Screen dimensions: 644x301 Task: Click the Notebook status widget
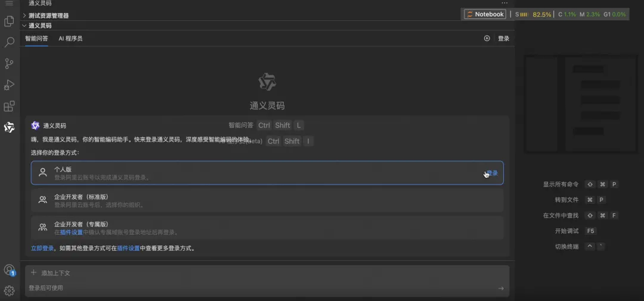point(485,14)
